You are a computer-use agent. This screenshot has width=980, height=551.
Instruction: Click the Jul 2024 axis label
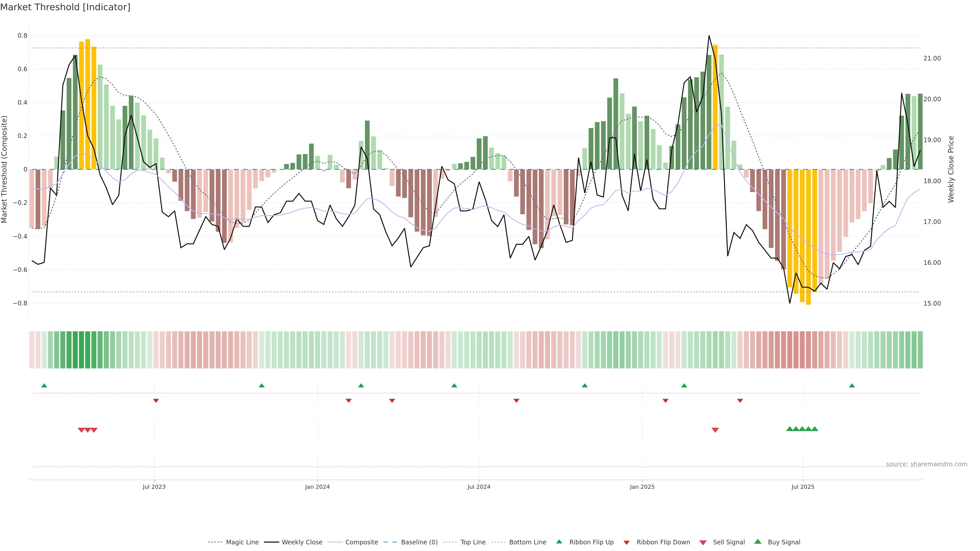(x=479, y=487)
